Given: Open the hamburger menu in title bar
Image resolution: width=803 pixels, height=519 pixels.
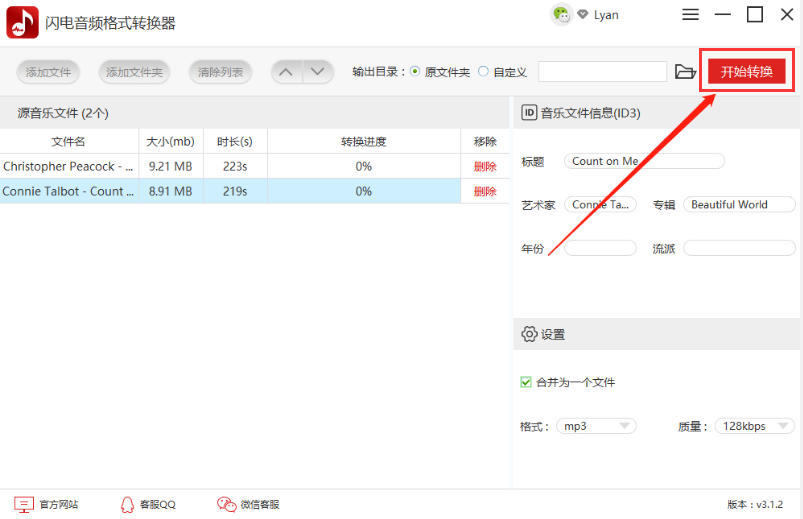Looking at the screenshot, I should point(690,15).
